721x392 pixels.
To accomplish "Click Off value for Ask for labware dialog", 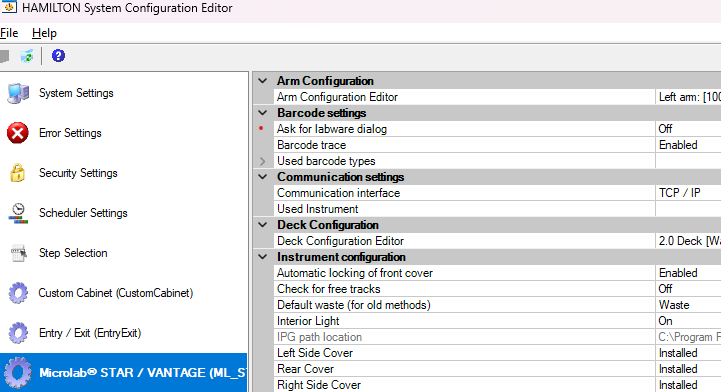I will [x=688, y=129].
